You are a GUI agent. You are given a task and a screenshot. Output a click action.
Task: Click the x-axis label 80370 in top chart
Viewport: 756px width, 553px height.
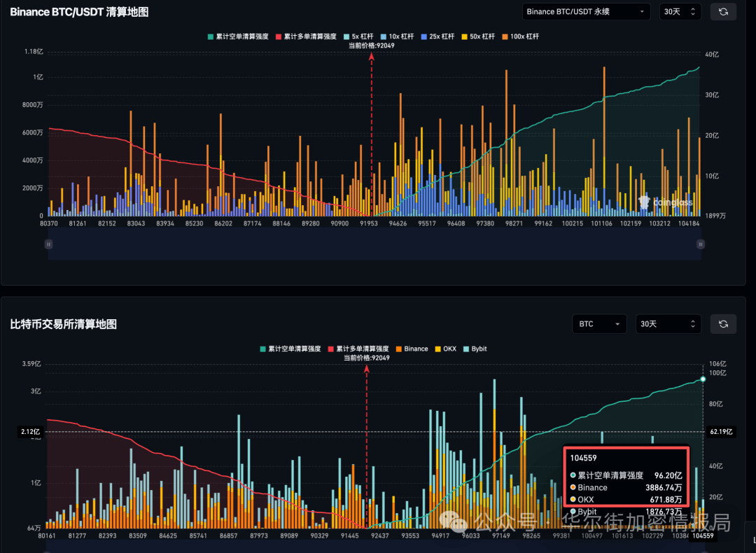click(x=49, y=224)
